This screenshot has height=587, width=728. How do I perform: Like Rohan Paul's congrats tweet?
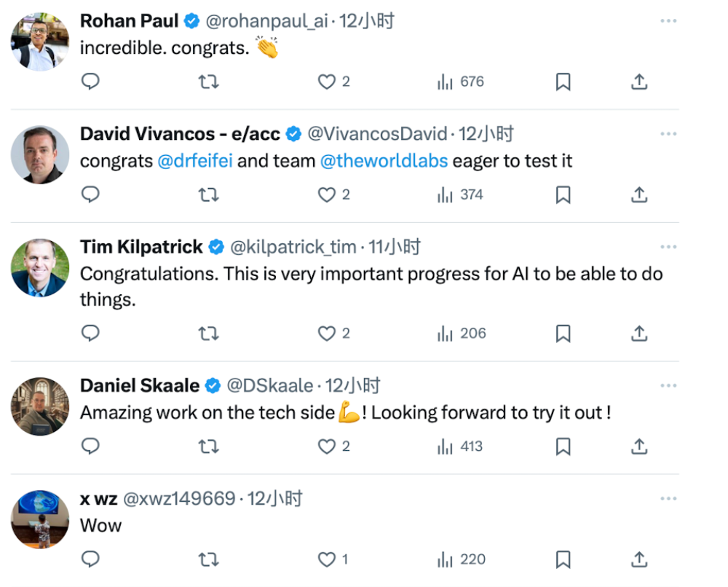click(x=327, y=82)
